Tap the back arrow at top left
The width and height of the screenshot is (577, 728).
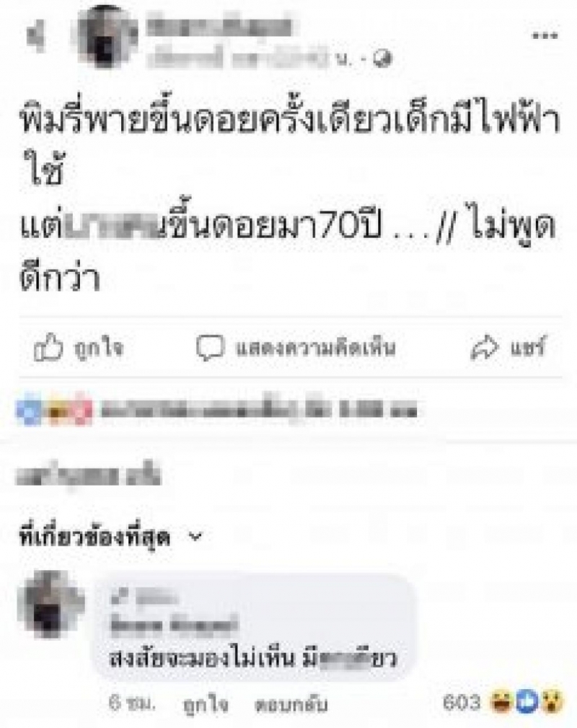point(36,36)
